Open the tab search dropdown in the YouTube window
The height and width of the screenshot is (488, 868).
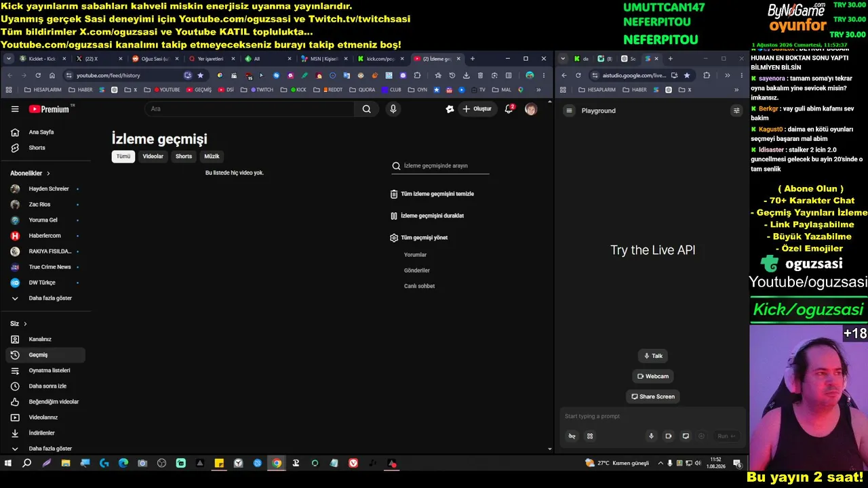click(x=9, y=59)
